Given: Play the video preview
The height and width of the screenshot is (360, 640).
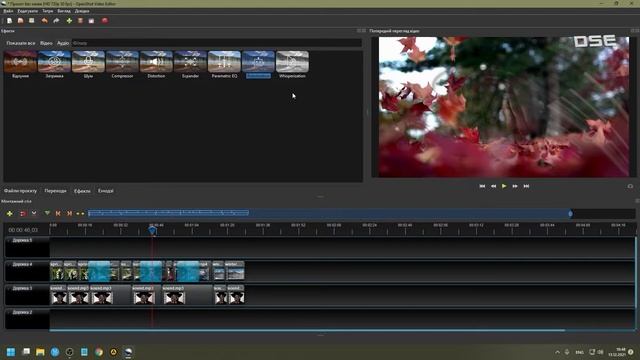Looking at the screenshot, I should click(x=504, y=186).
